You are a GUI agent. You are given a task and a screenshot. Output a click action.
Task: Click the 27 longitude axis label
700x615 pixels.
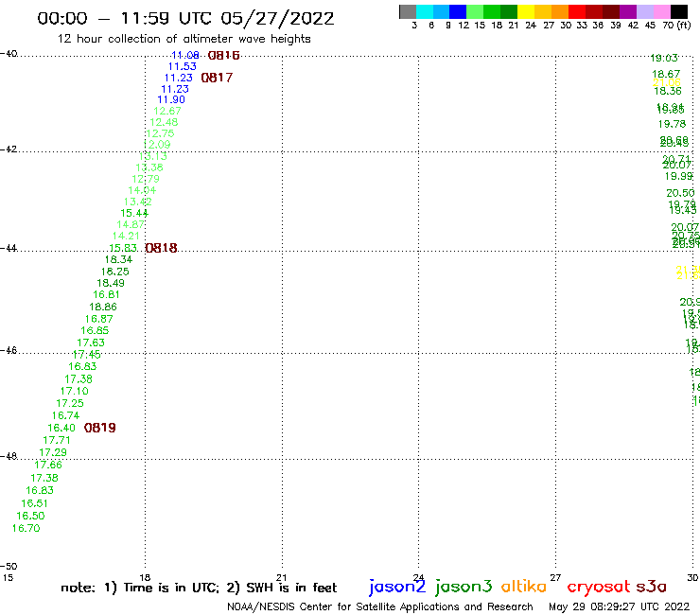point(555,577)
